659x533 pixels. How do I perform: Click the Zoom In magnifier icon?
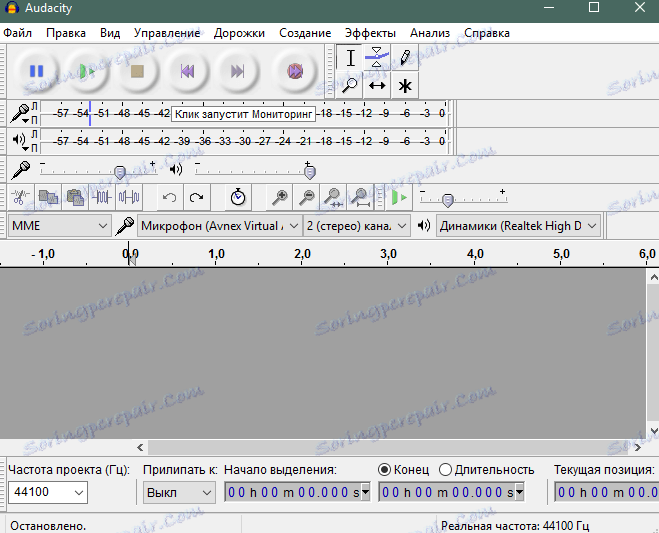(x=280, y=197)
